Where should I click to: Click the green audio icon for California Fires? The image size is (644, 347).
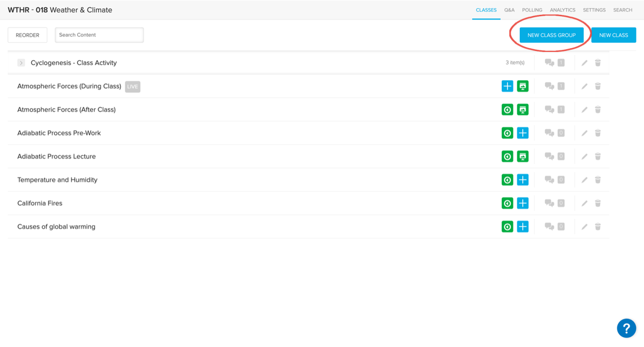[x=507, y=203]
